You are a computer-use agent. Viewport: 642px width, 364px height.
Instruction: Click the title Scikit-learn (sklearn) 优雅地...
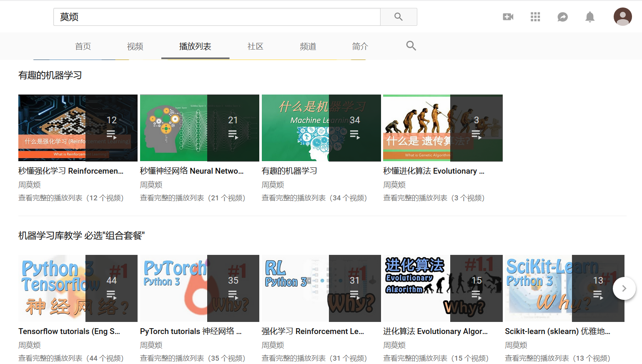pyautogui.click(x=558, y=331)
